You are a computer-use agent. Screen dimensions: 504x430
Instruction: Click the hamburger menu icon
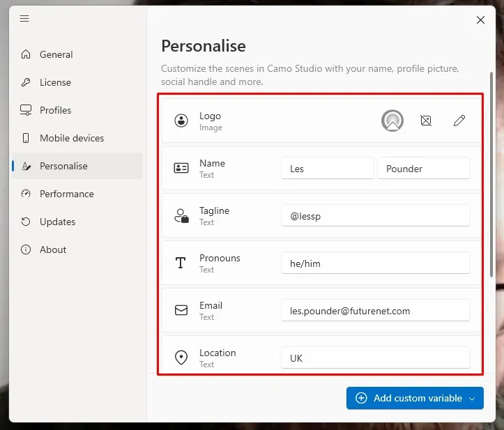[x=24, y=19]
